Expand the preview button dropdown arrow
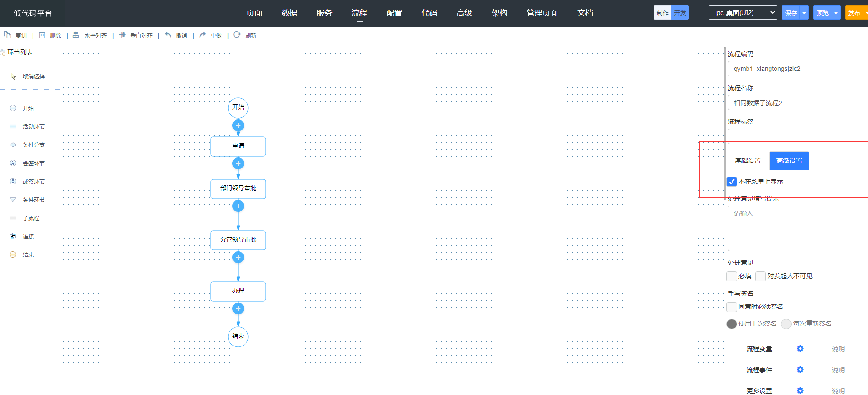Screen dimensions: 868x395 836,13
